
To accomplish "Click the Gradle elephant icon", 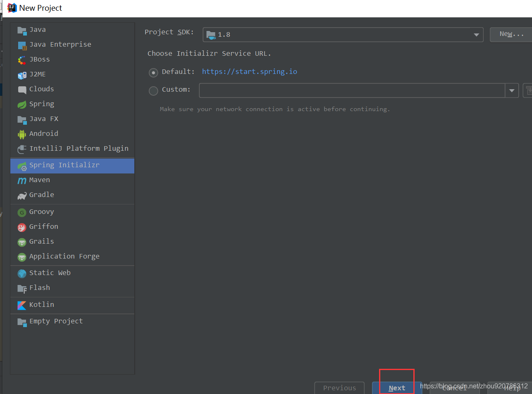I will [22, 195].
